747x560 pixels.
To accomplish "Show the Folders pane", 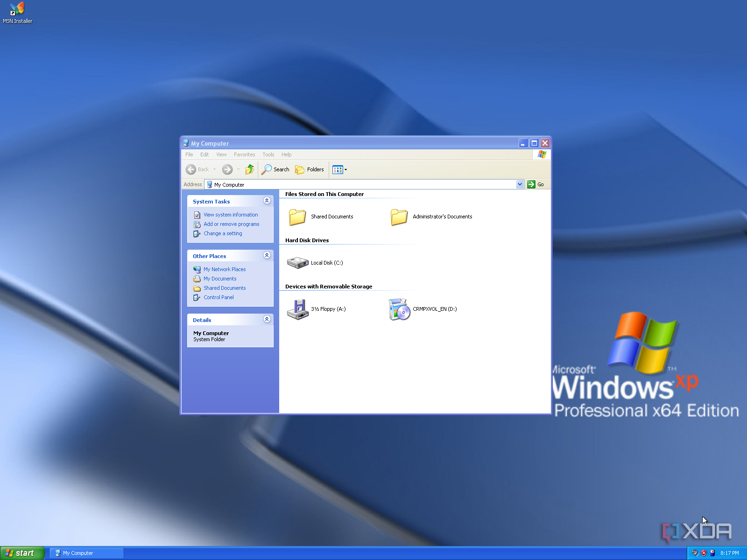I will pyautogui.click(x=310, y=169).
